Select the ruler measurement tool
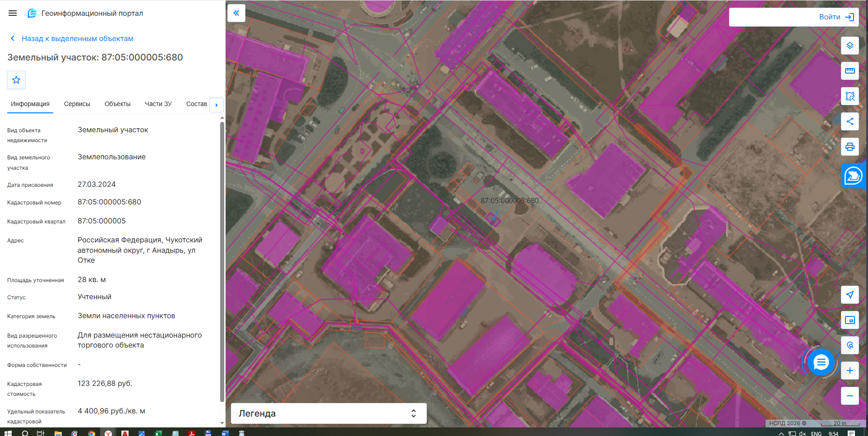Viewport: 868px width, 436px height. tap(850, 71)
